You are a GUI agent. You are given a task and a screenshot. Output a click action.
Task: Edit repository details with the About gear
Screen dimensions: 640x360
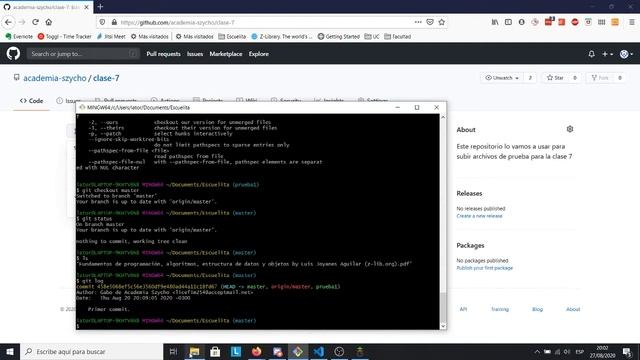570,129
